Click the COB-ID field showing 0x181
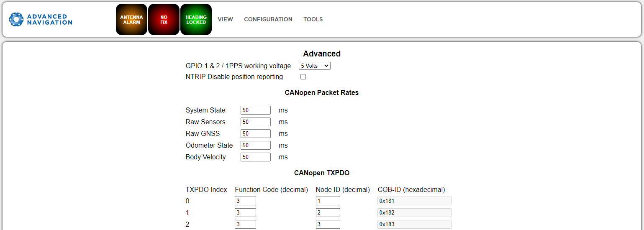The height and width of the screenshot is (230, 644). 414,201
